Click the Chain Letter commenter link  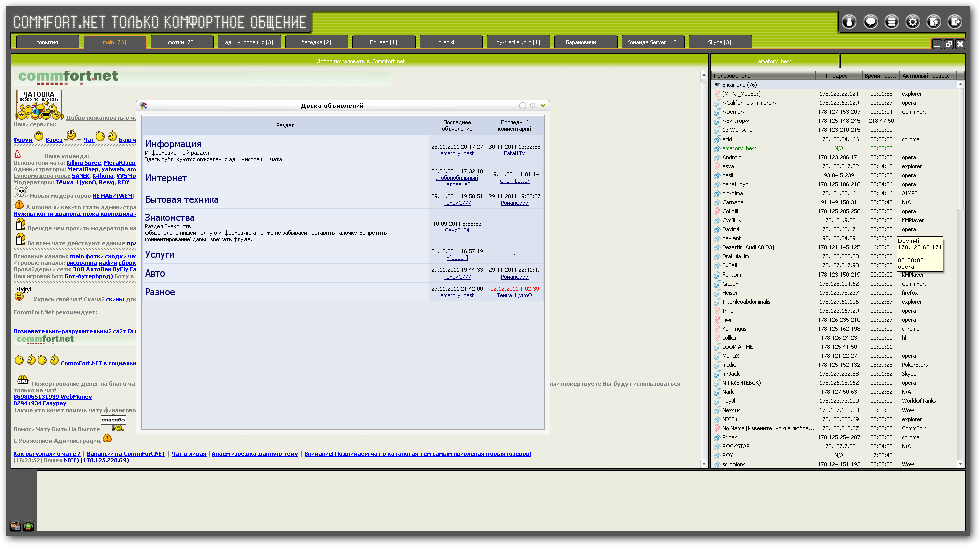pyautogui.click(x=514, y=181)
